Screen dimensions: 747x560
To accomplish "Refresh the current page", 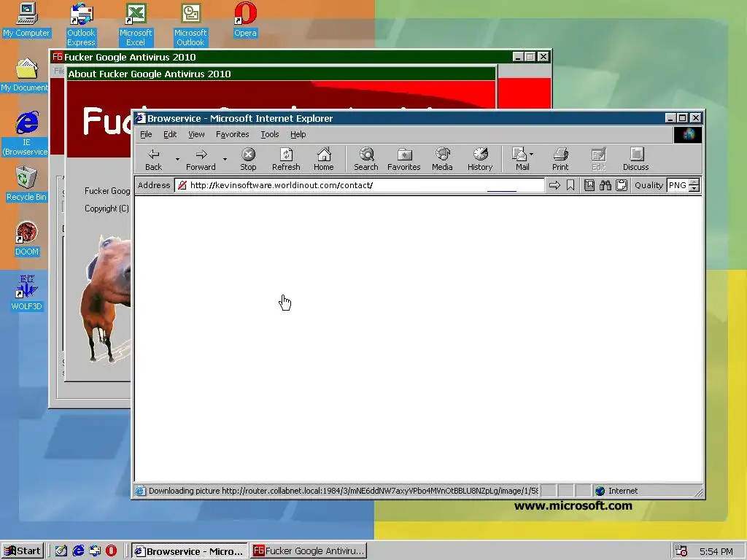I will click(286, 160).
